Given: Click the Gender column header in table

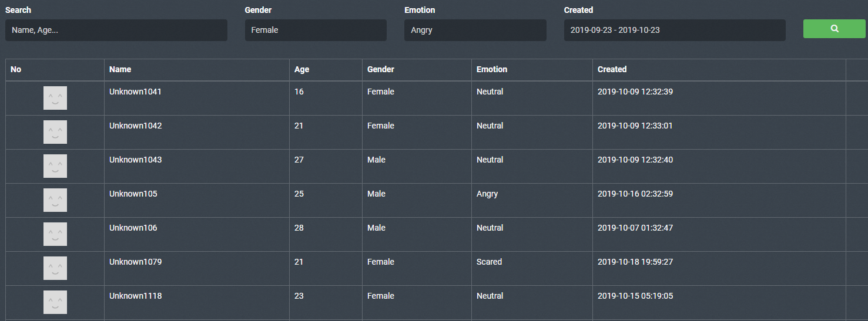Looking at the screenshot, I should pyautogui.click(x=381, y=69).
